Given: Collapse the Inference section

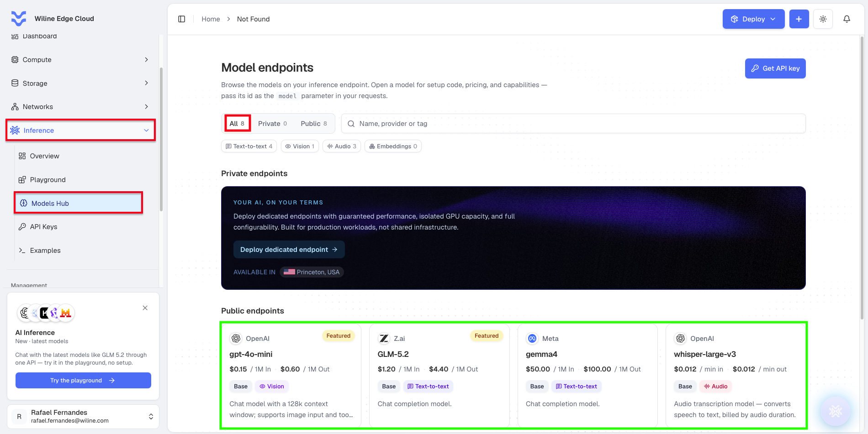Looking at the screenshot, I should tap(80, 131).
